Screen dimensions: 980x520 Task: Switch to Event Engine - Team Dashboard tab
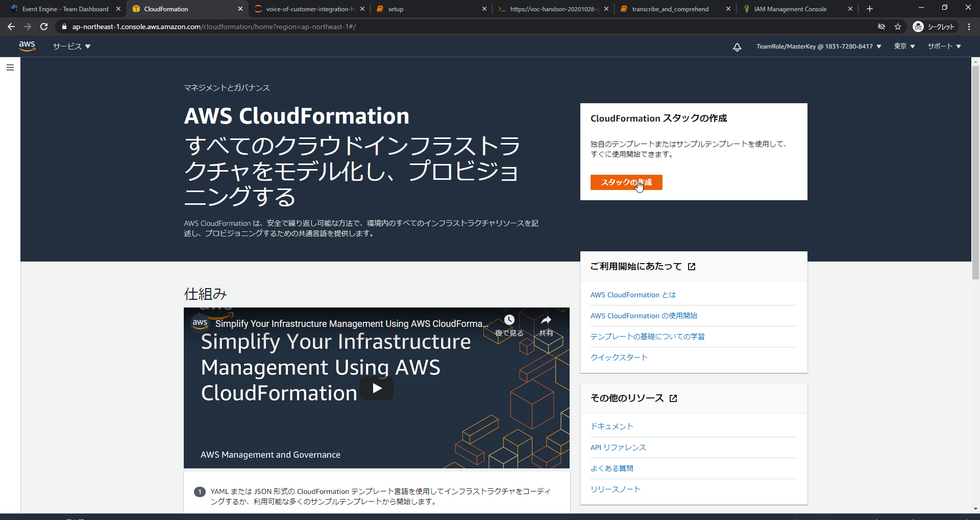pyautogui.click(x=65, y=9)
